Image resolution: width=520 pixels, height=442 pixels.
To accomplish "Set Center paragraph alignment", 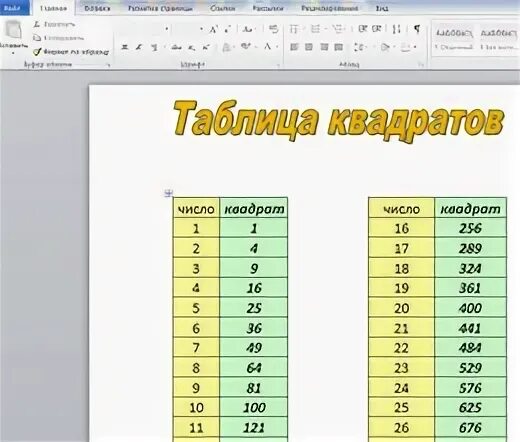I will pyautogui.click(x=309, y=47).
